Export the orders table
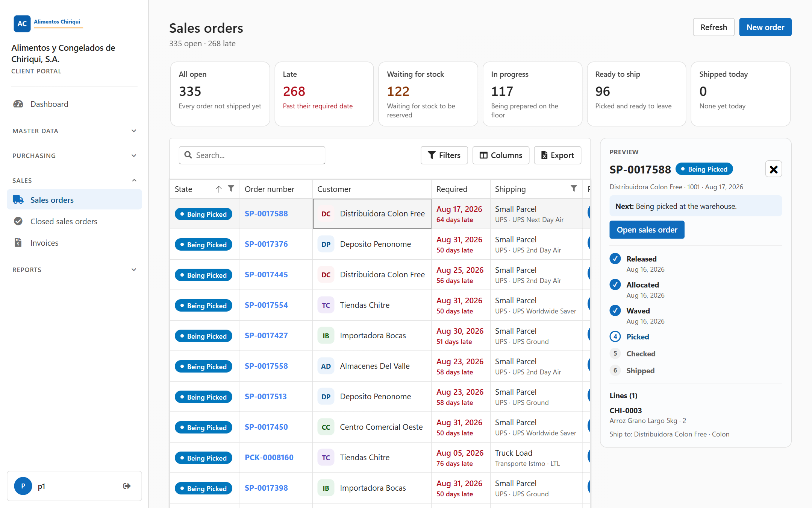The height and width of the screenshot is (508, 812). point(557,155)
